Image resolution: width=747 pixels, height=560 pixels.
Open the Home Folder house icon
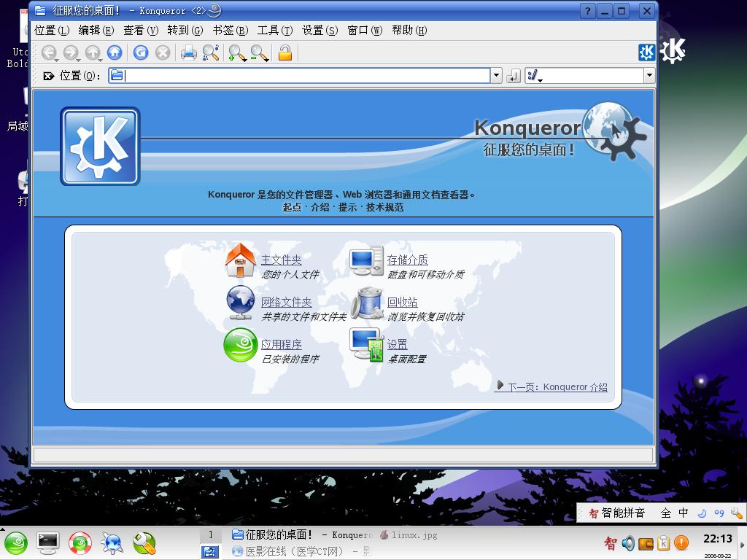241,260
